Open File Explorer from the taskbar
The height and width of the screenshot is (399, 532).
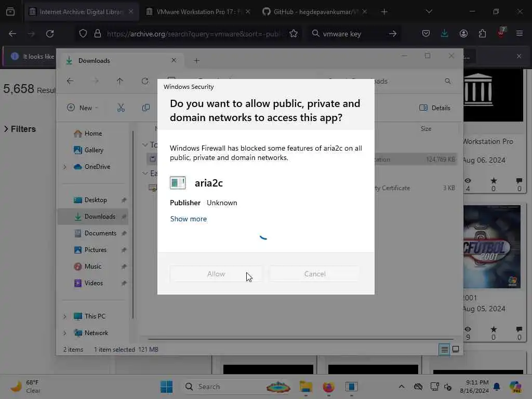point(305,387)
